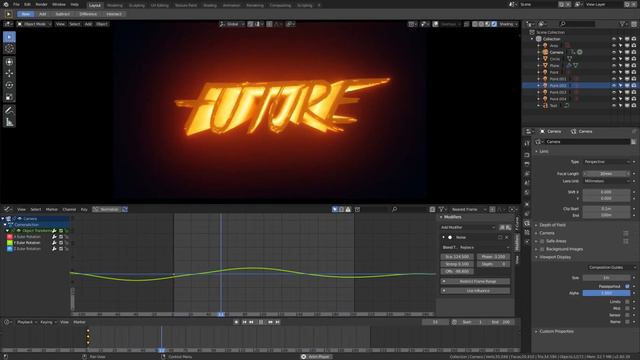
Task: Toggle viewport overlays icon
Action: tap(436, 24)
